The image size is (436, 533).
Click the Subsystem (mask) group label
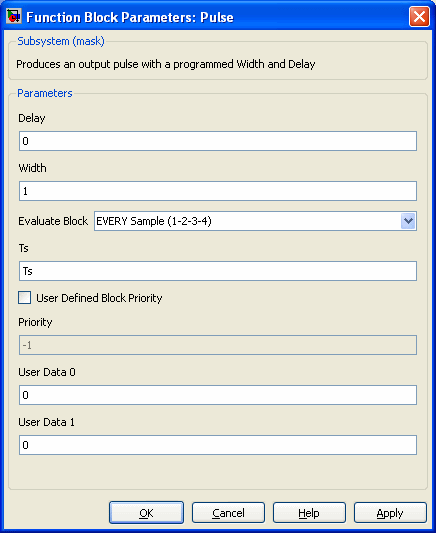point(61,41)
